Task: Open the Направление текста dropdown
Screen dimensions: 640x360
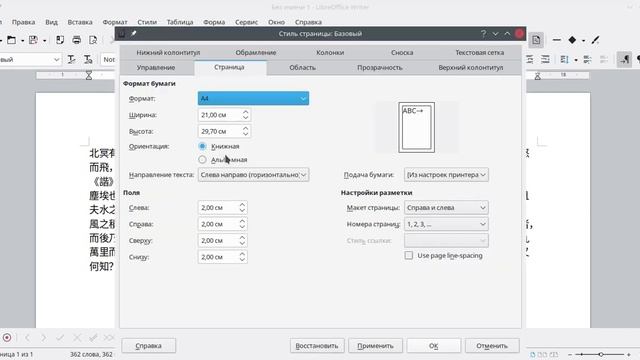Action: [x=253, y=175]
